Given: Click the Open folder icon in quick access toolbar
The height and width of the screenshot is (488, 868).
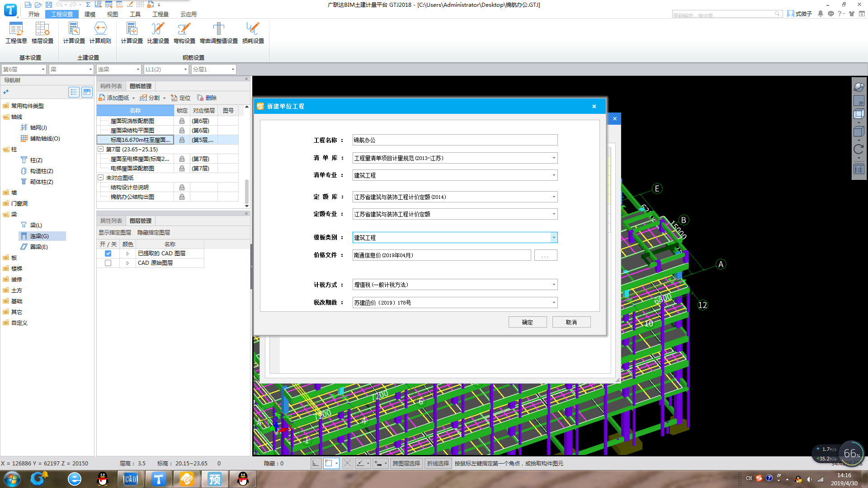Looking at the screenshot, I should pos(38,5).
